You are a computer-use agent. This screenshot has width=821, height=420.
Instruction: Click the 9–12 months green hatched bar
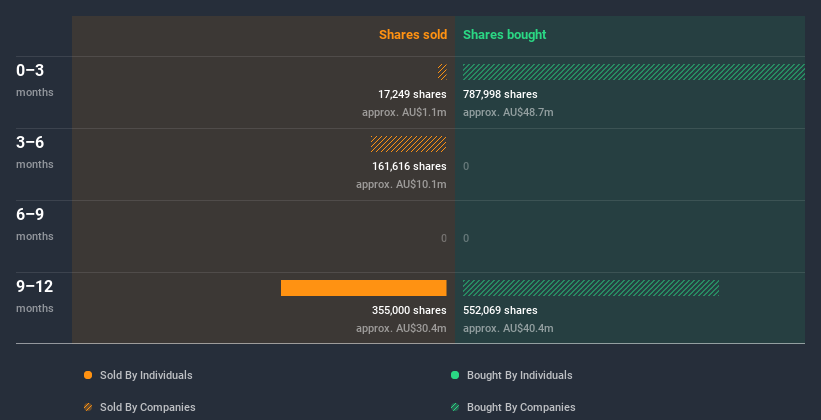(591, 288)
